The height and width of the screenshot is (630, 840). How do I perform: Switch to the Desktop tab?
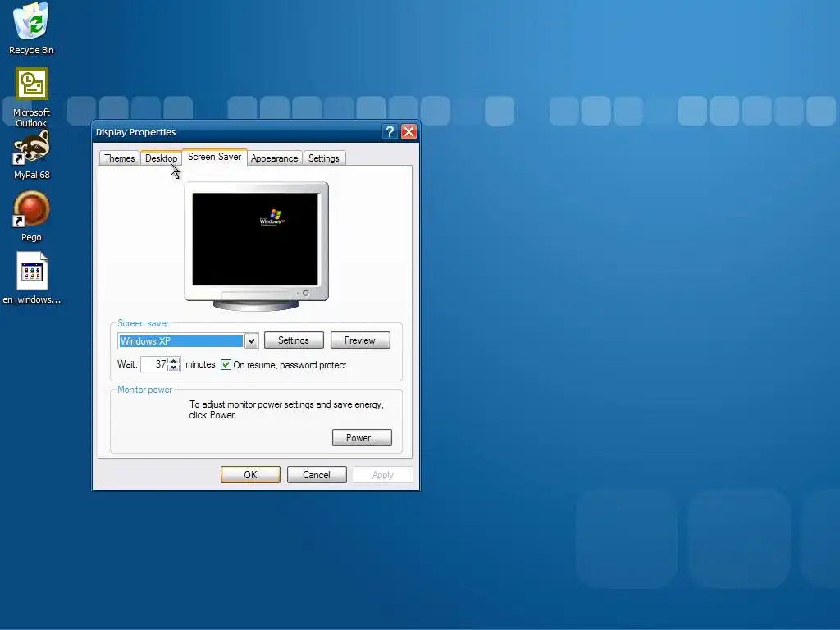pyautogui.click(x=162, y=158)
